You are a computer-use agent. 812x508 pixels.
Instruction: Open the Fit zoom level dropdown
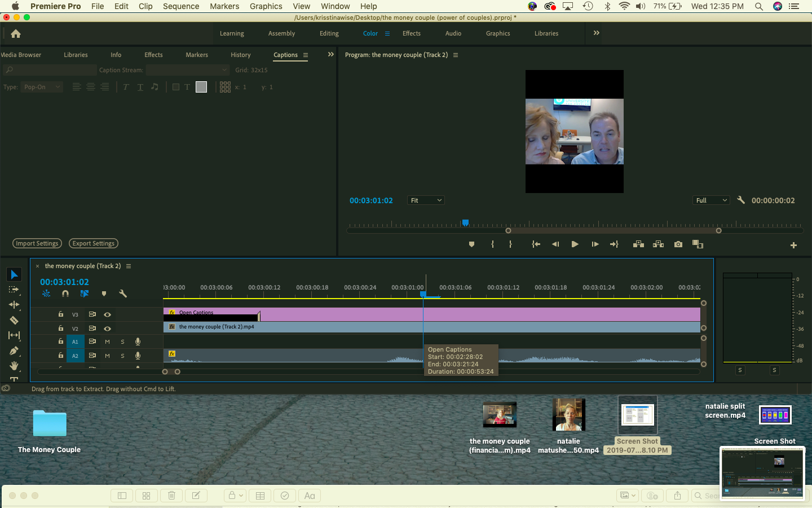pyautogui.click(x=426, y=200)
